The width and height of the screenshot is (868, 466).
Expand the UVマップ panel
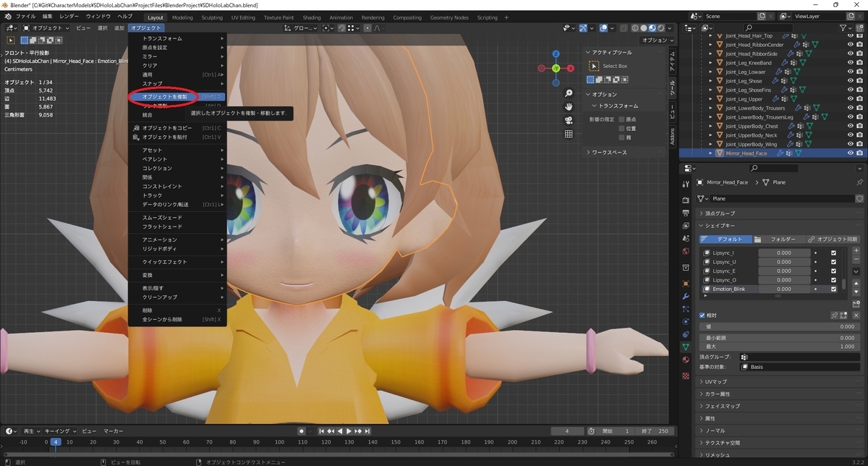coord(780,381)
